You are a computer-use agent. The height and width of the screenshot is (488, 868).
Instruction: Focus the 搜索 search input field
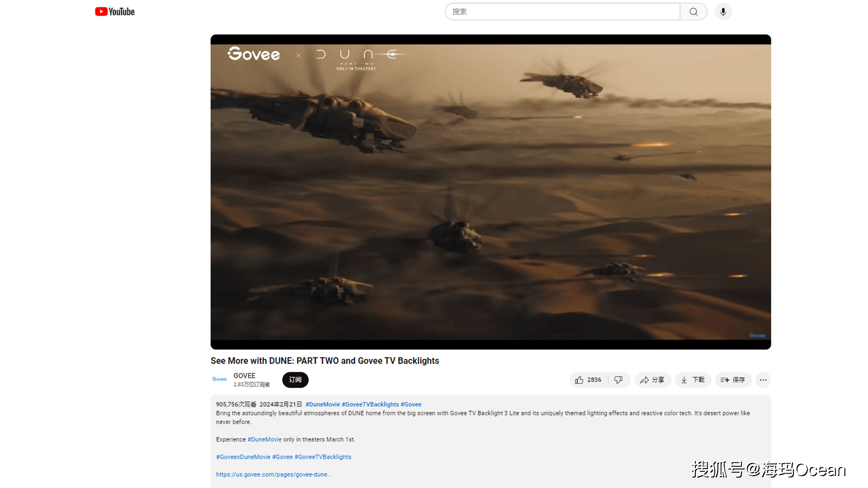(x=562, y=12)
